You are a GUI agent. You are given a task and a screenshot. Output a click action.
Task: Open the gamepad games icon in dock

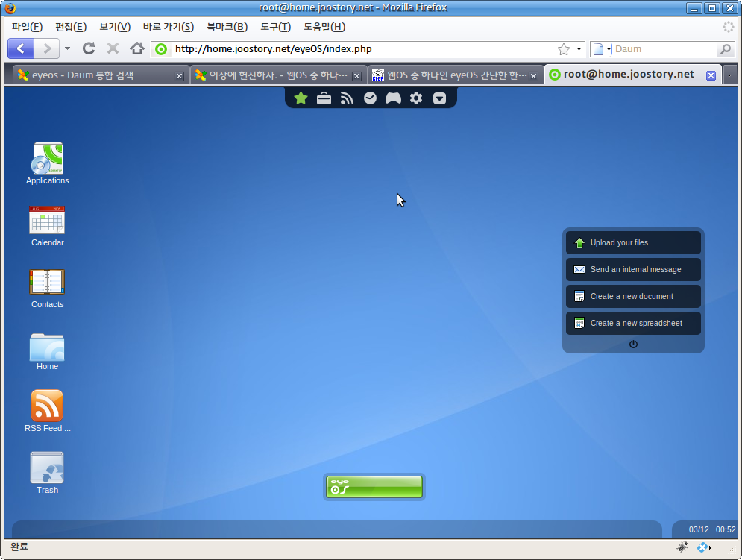click(x=393, y=98)
